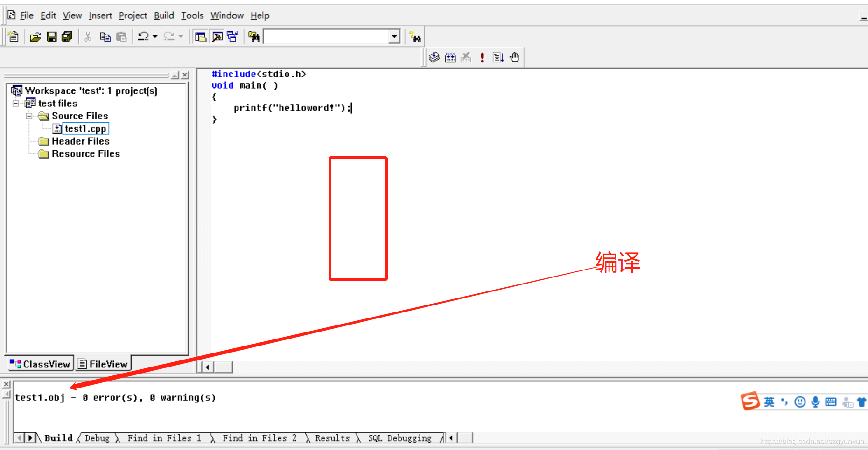Collapse the Source Files folder
Screen dimensions: 868x450
point(29,116)
